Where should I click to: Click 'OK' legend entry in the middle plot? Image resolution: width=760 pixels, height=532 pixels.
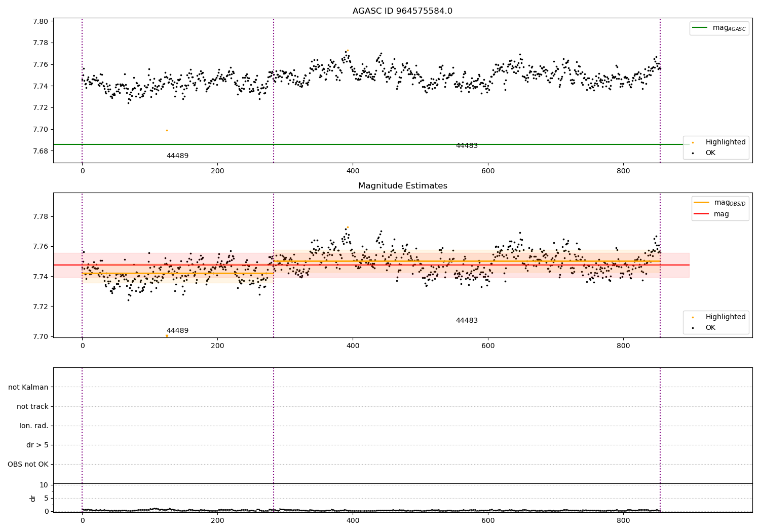point(705,328)
